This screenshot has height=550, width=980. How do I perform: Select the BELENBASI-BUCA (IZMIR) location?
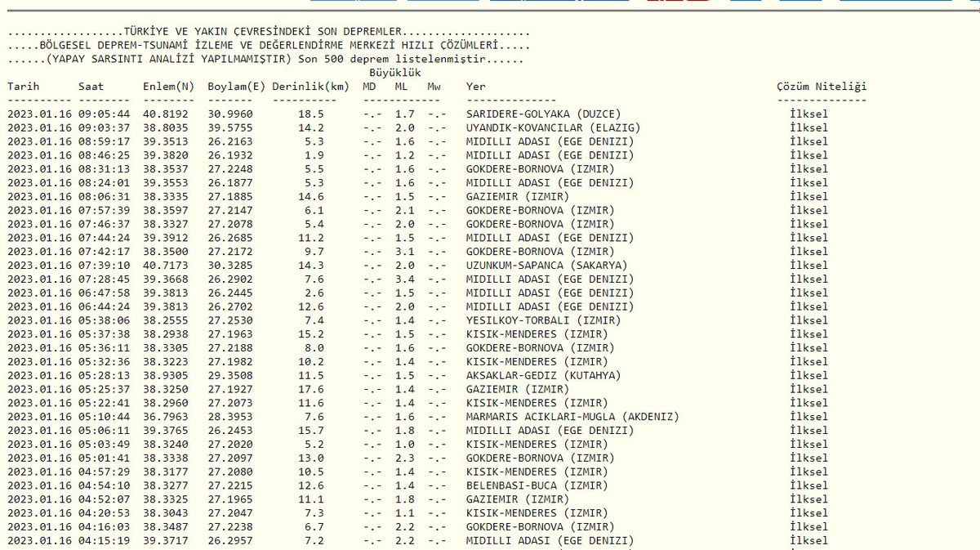(536, 485)
